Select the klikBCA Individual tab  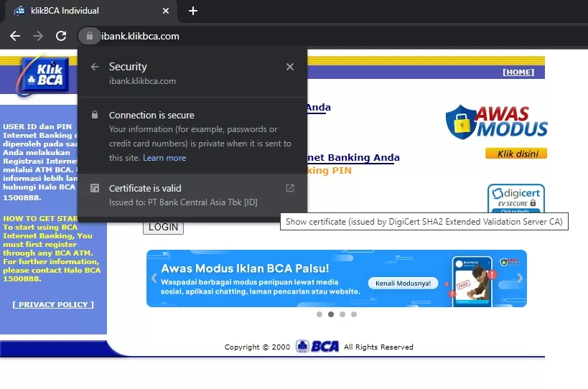tap(90, 11)
